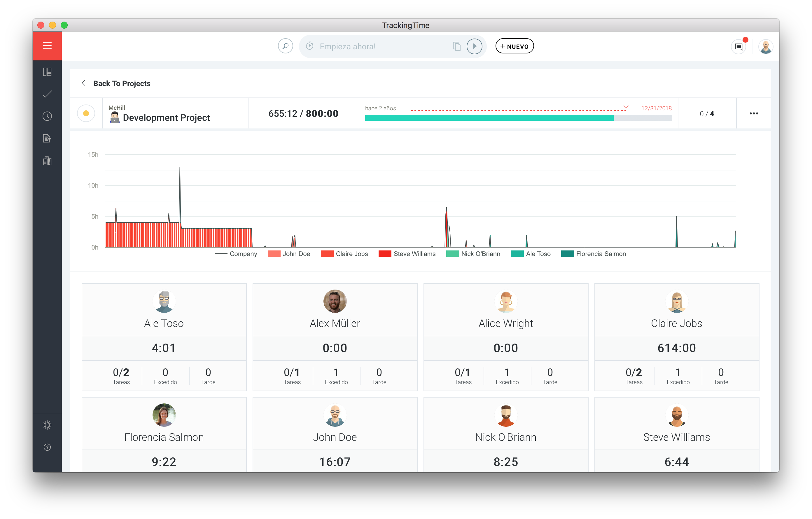Click the tasks/checklist icon
Viewport: 812px width, 519px height.
point(48,93)
